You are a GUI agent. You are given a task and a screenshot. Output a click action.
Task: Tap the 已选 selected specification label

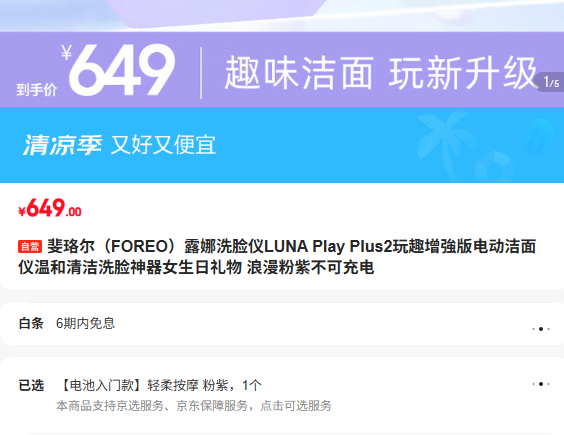[31, 385]
